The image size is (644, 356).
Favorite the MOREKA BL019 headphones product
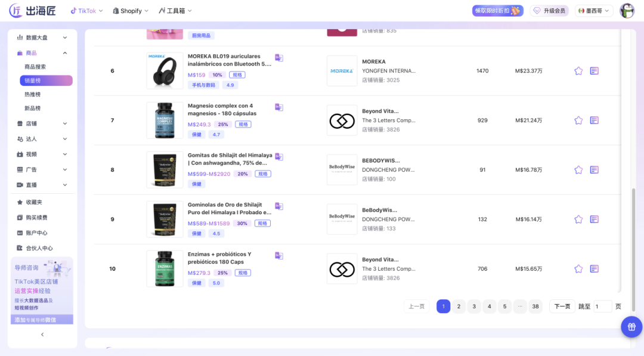point(578,71)
